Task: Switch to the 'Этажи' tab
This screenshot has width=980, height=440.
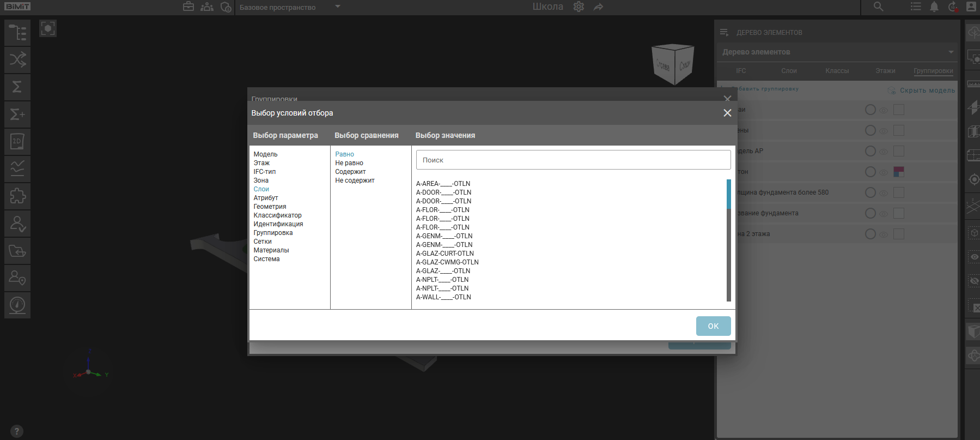Action: 885,71
